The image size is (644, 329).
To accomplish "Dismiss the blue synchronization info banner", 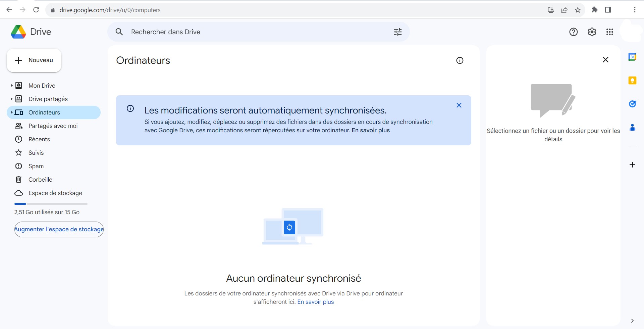I will click(459, 105).
